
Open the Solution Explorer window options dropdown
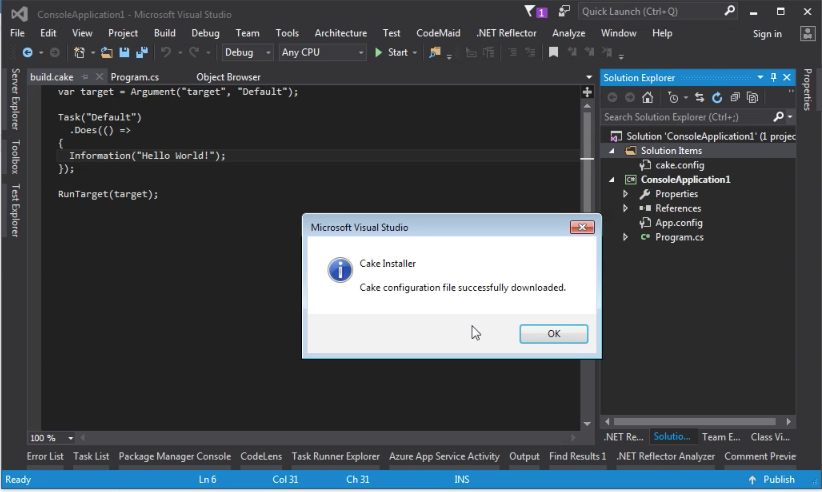point(760,78)
